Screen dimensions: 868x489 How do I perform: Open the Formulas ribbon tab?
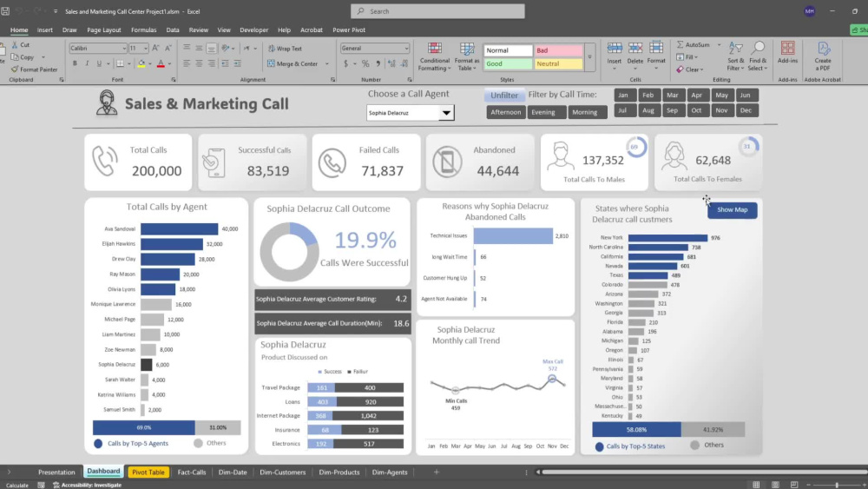pyautogui.click(x=143, y=30)
